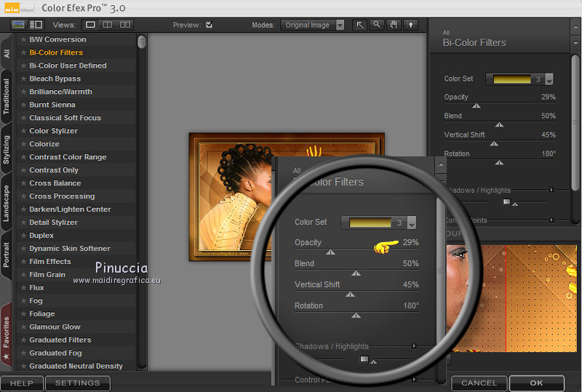Adjust the Vertical Shift slider handle

point(495,144)
